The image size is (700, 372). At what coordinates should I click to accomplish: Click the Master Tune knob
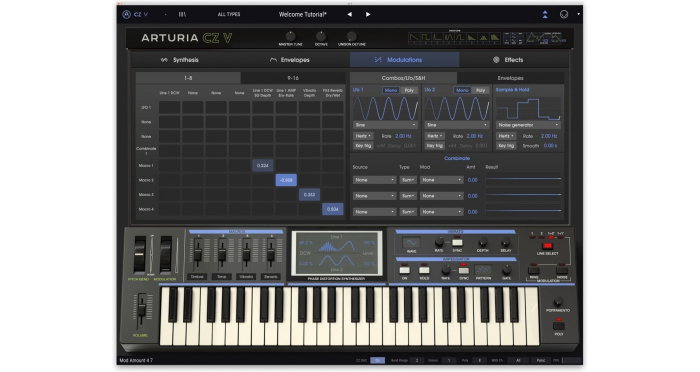[x=290, y=36]
